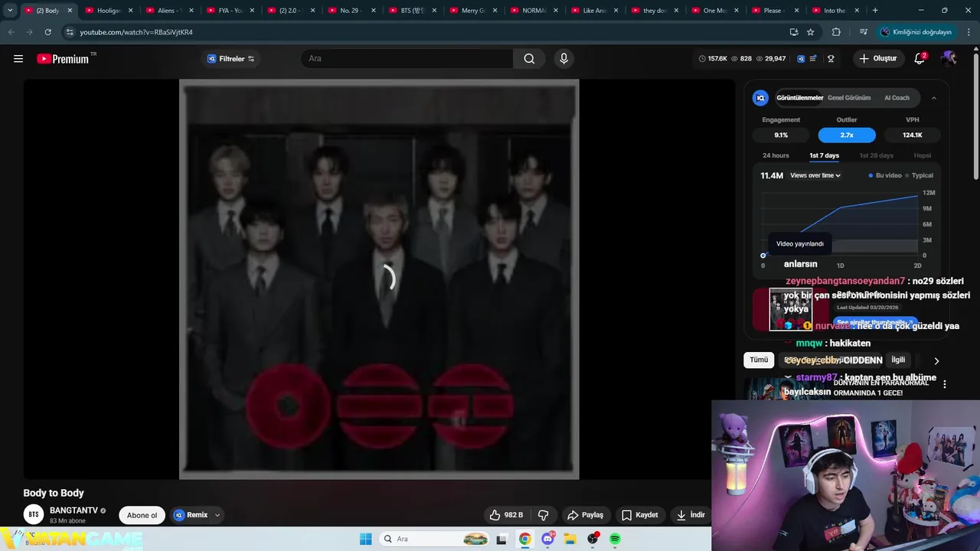Click the round vidIQ logo in side panel
The width and height of the screenshot is (980, 551).
[760, 98]
